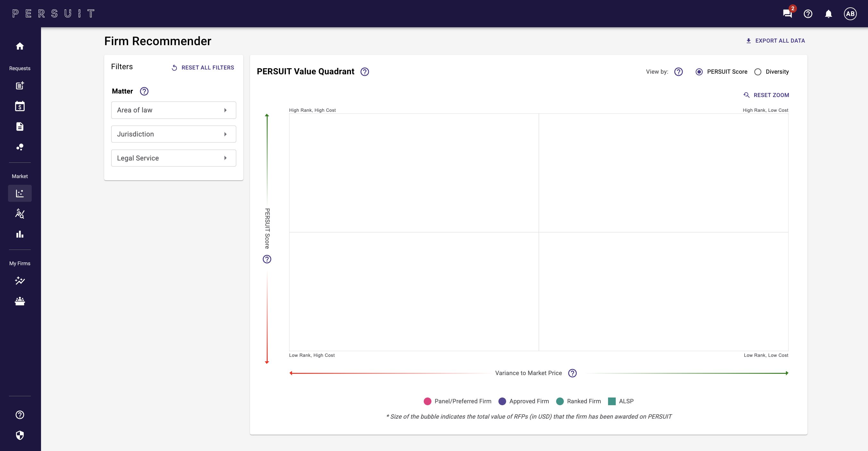Open the messages icon with badge
This screenshot has height=451, width=868.
[x=787, y=13]
